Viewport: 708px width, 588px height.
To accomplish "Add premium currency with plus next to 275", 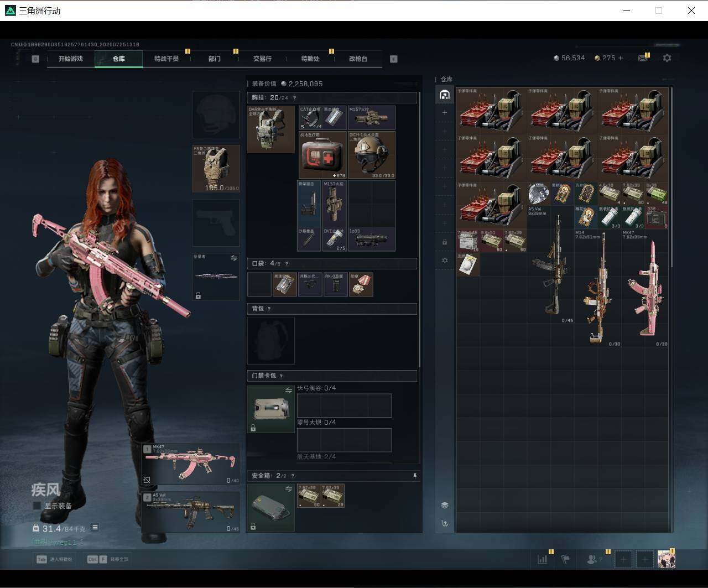I will [621, 58].
